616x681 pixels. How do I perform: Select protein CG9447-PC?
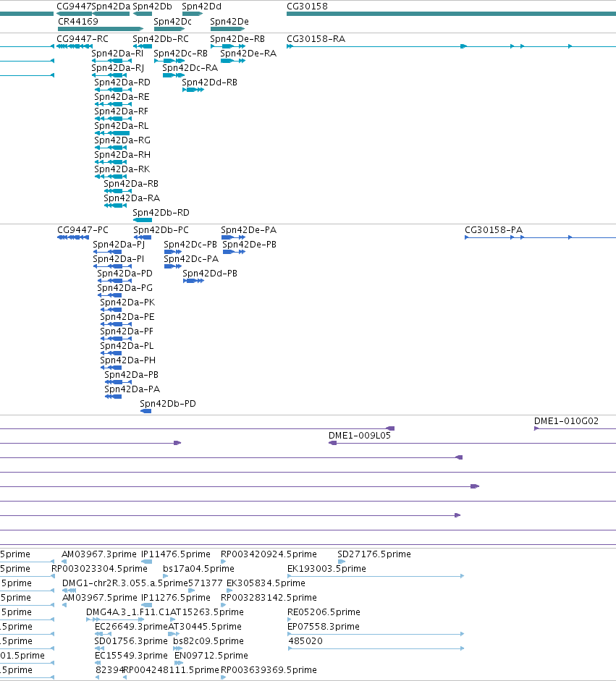(83, 229)
